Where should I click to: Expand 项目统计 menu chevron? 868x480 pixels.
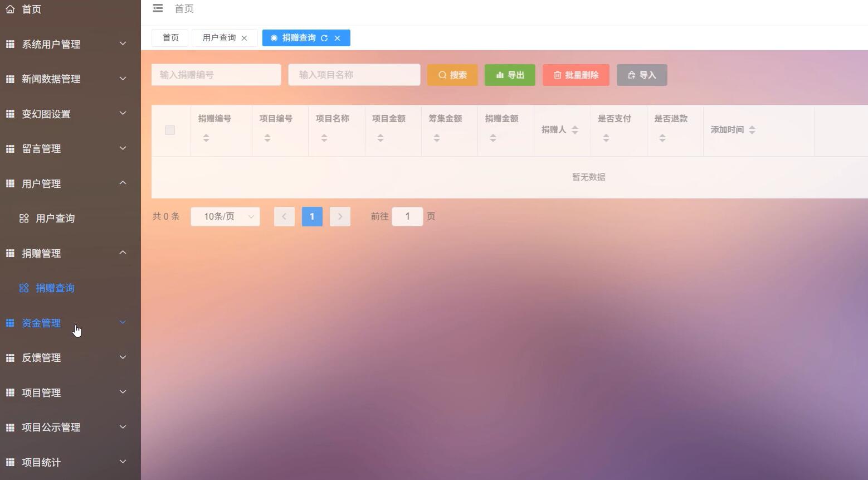123,462
